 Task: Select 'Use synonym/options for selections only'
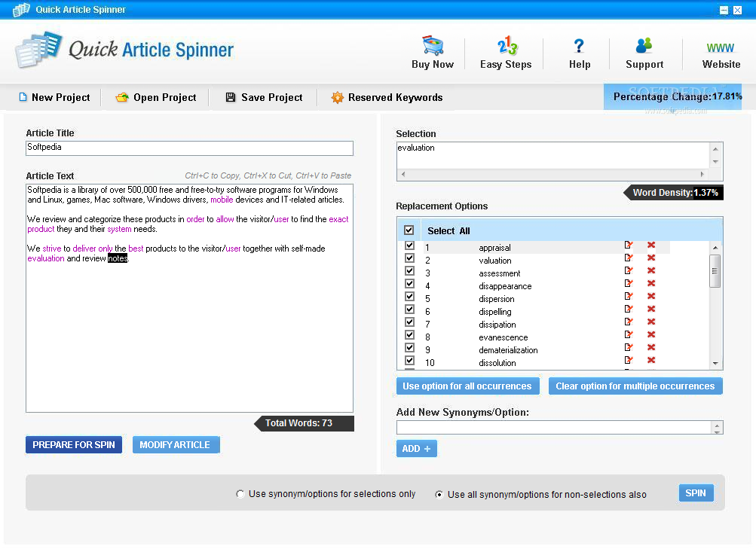[x=240, y=493]
